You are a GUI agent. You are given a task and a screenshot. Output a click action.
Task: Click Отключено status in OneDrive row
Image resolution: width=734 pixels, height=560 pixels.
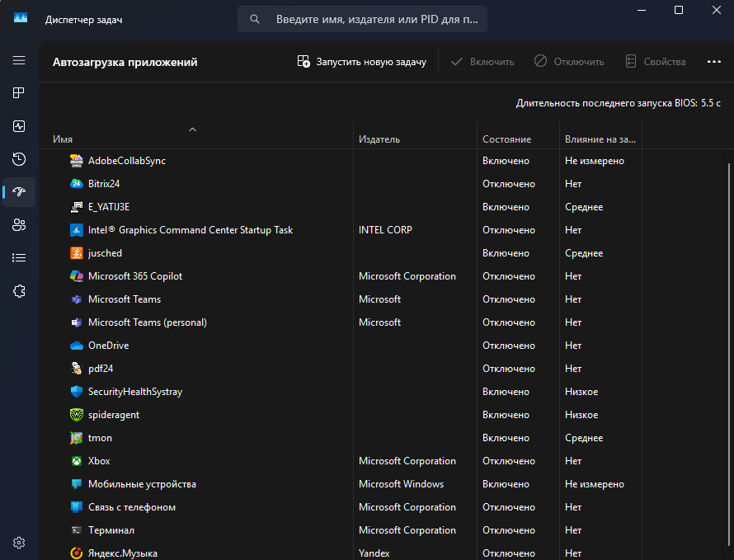coord(509,346)
